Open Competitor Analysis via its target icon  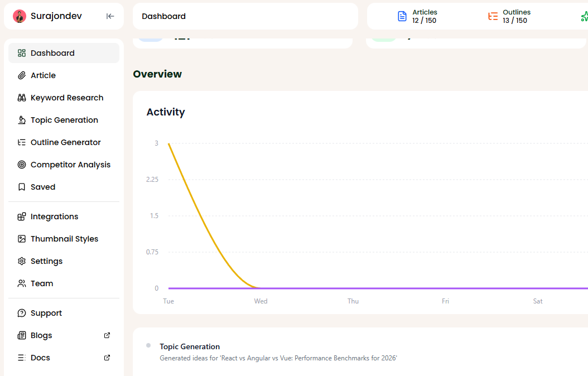click(x=21, y=164)
